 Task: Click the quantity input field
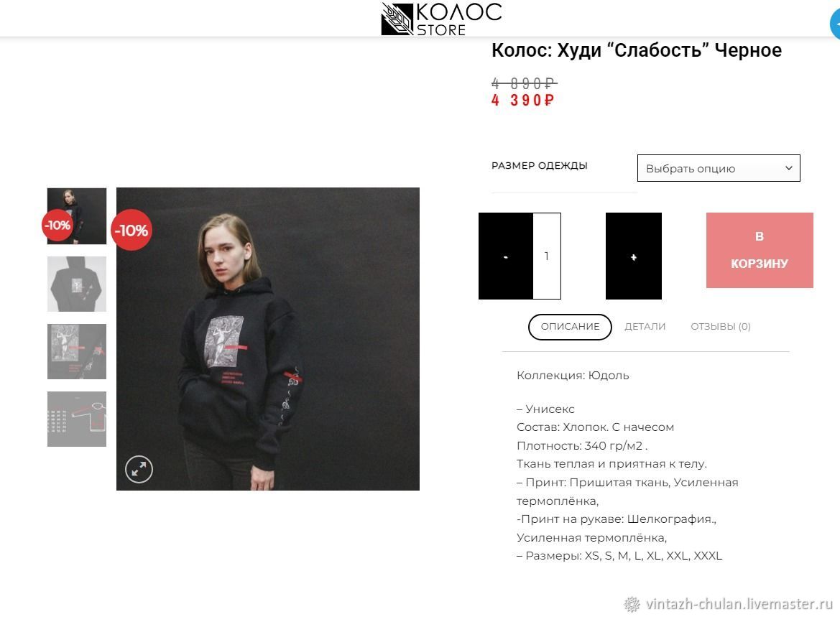pyautogui.click(x=547, y=256)
